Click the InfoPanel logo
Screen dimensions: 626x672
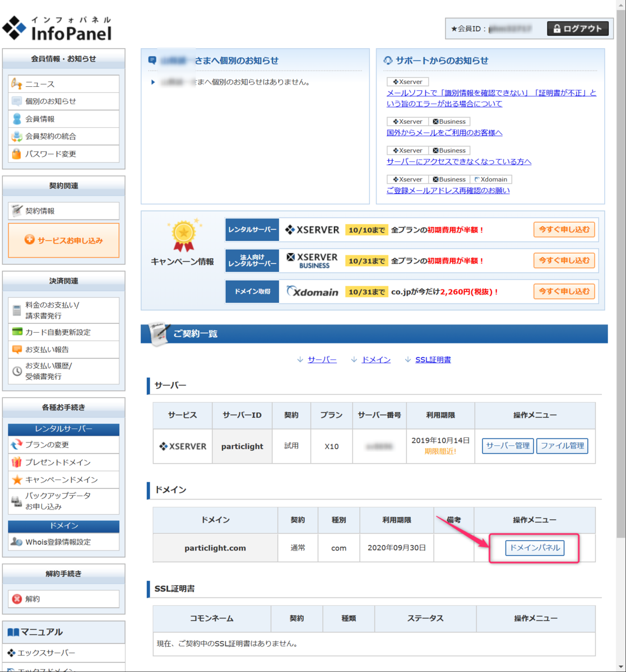[57, 28]
